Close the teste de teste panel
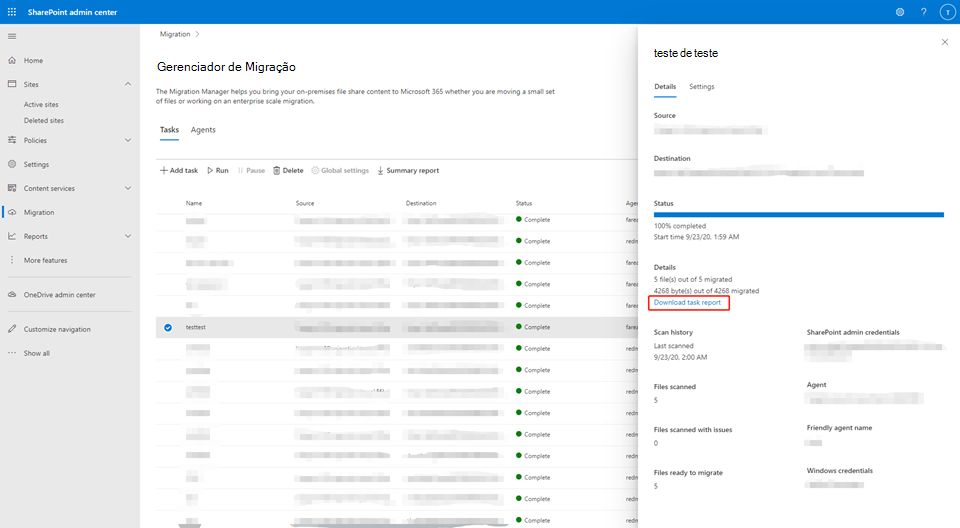Viewport: 960px width, 528px height. [x=945, y=42]
